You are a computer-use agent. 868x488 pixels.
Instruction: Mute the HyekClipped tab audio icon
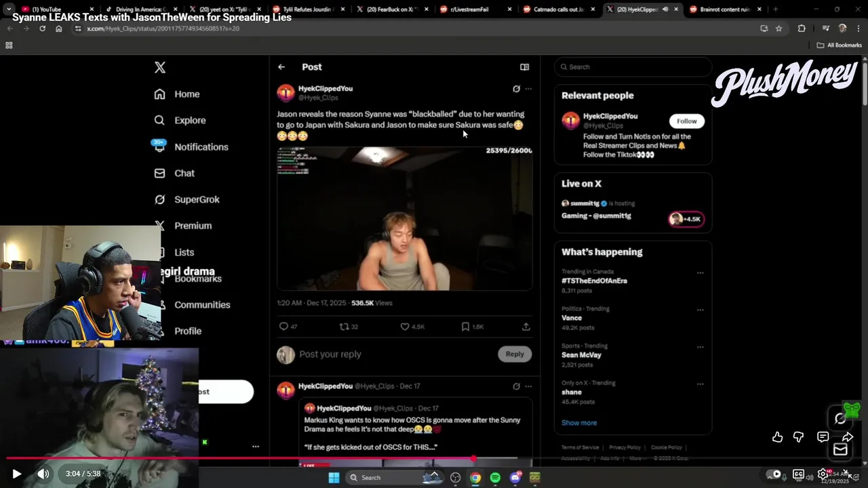click(x=665, y=9)
